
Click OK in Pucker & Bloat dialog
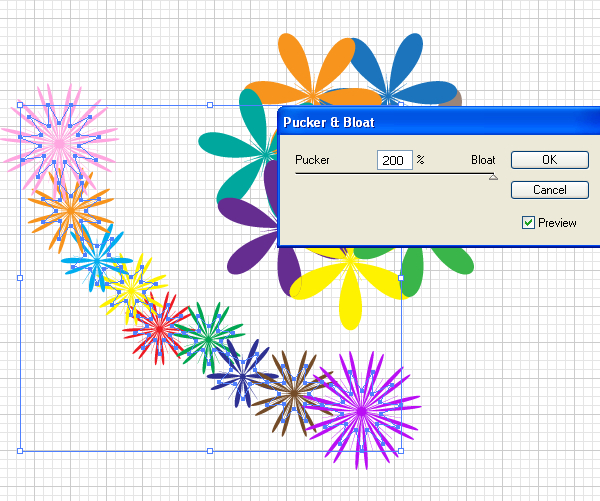point(549,160)
